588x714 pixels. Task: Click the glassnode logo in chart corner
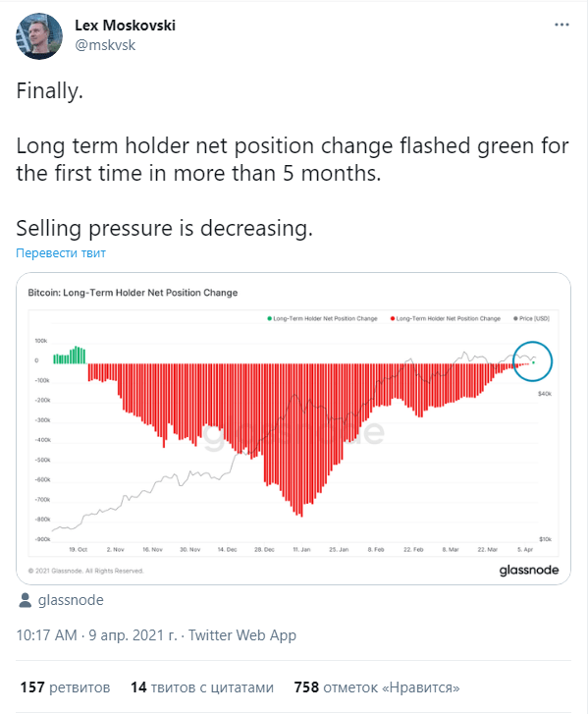pos(529,570)
